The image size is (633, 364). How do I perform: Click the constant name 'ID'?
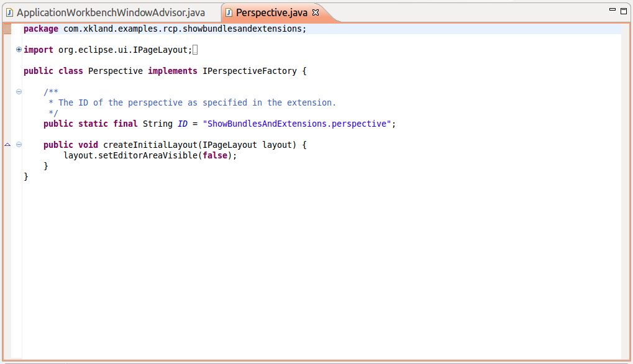183,124
